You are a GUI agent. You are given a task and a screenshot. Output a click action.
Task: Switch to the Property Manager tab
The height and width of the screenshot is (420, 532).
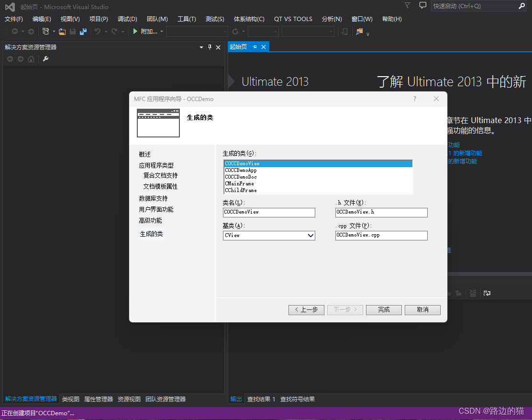99,399
